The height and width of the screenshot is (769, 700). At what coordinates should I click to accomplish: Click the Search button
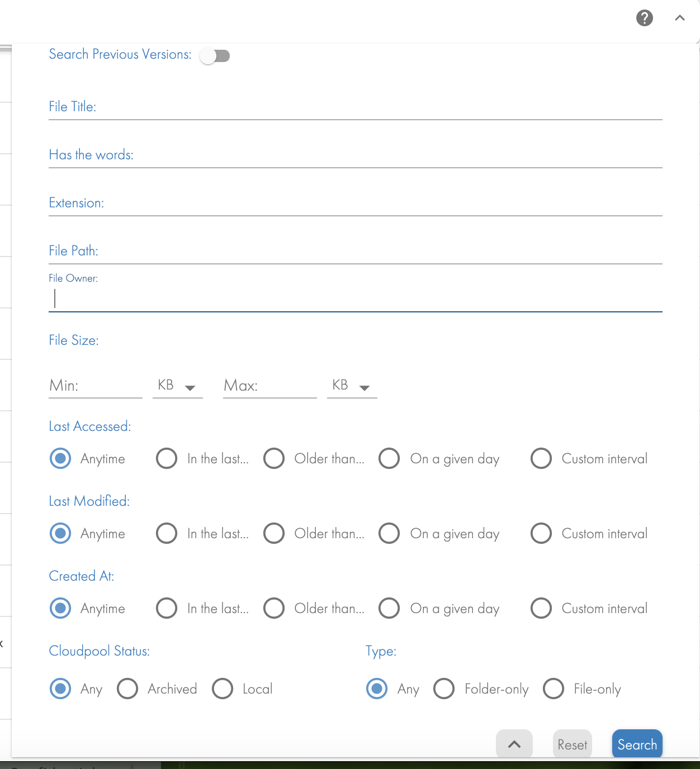(637, 744)
